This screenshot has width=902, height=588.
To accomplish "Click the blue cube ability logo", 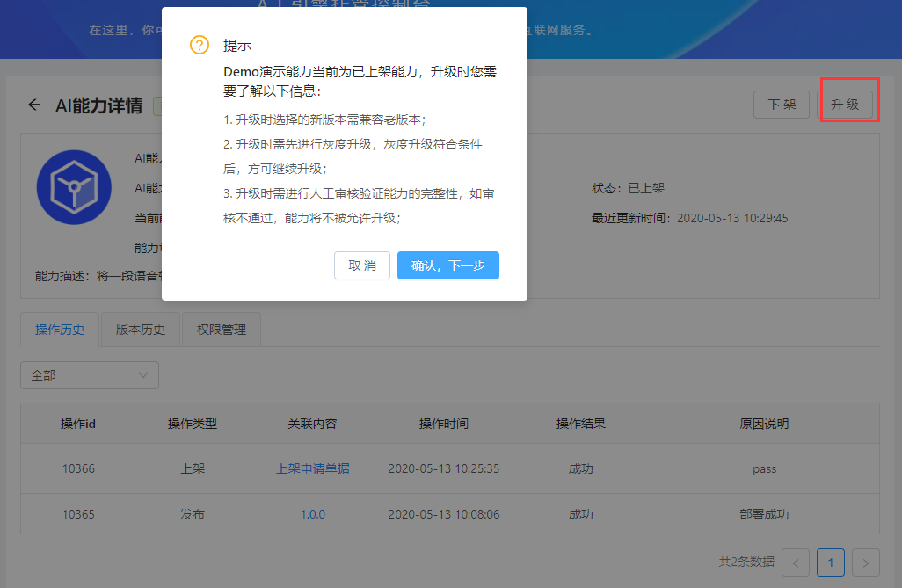I will coord(74,187).
